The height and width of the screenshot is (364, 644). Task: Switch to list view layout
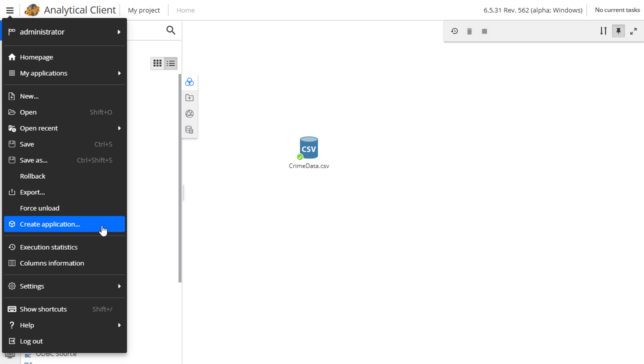pos(171,63)
